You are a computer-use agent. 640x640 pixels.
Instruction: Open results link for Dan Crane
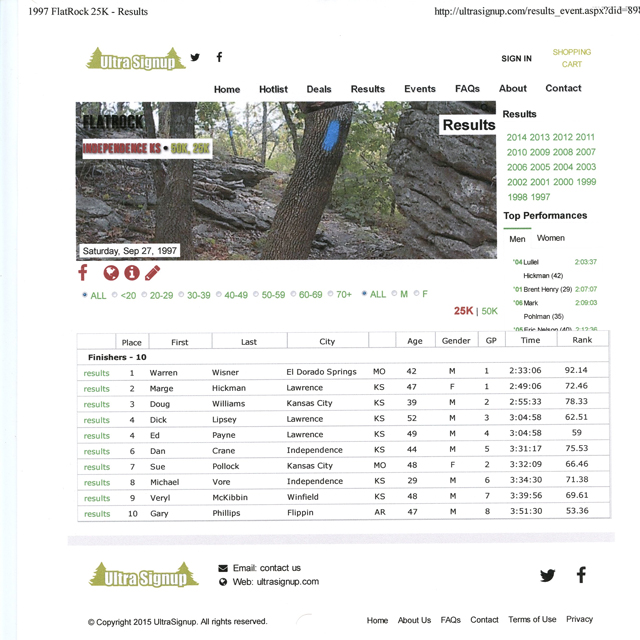tap(97, 451)
